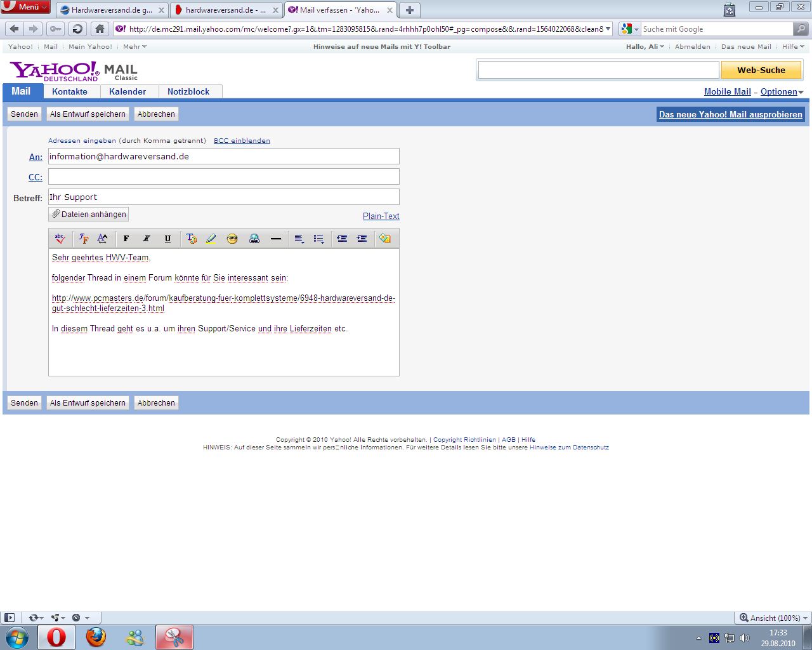Show the BCC field via BCC einblenden

[x=242, y=141]
